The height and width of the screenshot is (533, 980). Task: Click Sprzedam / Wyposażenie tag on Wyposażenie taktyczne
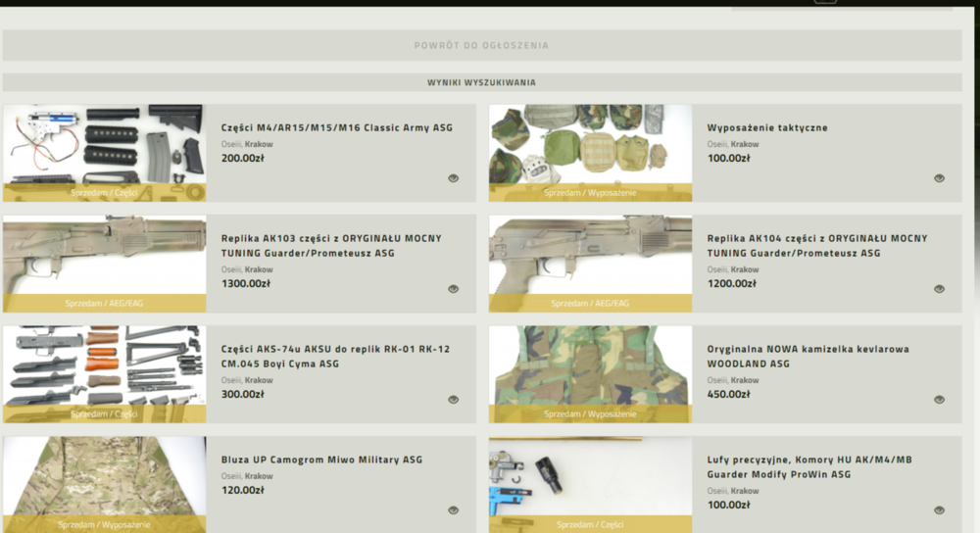[591, 192]
